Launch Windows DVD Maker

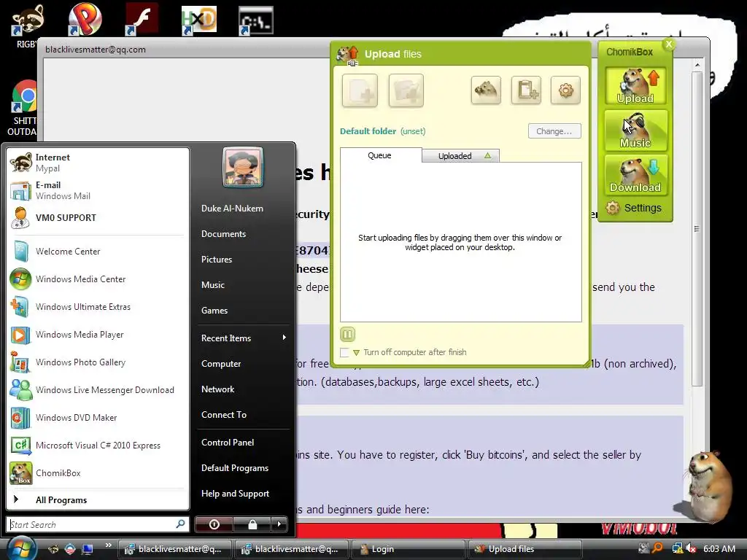click(x=98, y=418)
